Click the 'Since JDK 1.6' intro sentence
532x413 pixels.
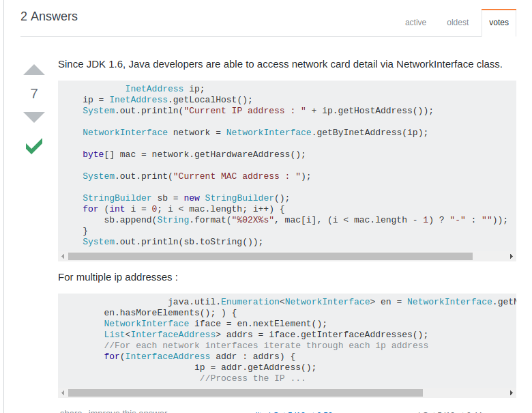tap(280, 64)
